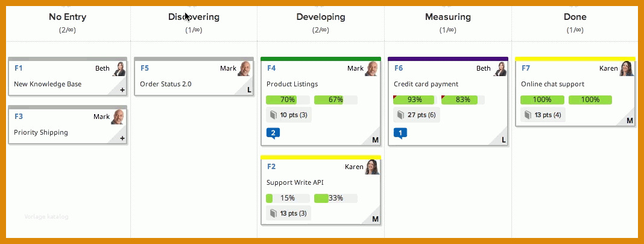Click Beth's avatar on New Knowledge Base card
644x244 pixels.
pyautogui.click(x=119, y=69)
